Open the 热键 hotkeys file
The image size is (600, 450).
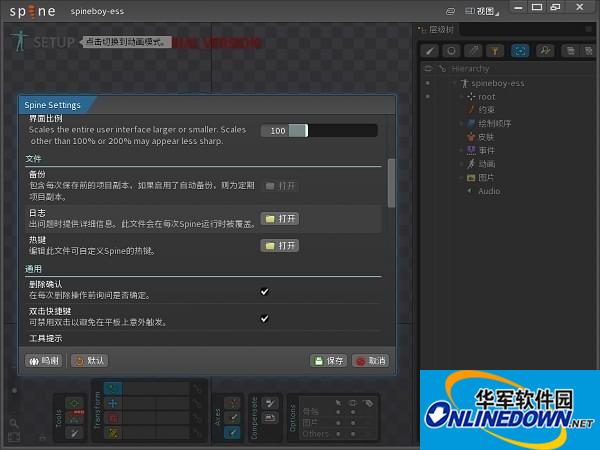(280, 245)
